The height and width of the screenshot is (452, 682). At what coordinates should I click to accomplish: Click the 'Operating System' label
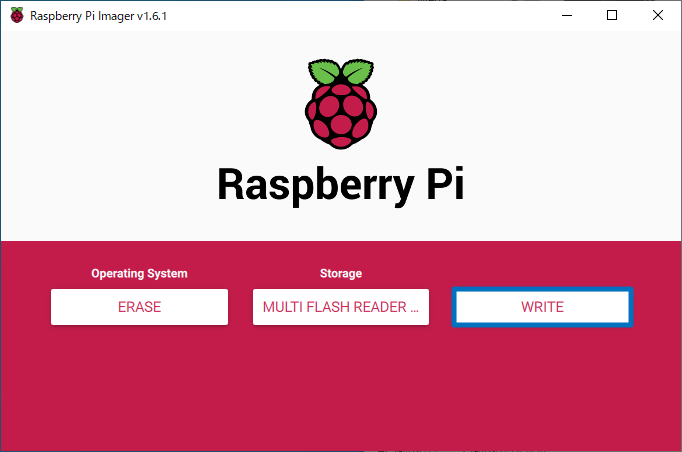[x=139, y=274]
